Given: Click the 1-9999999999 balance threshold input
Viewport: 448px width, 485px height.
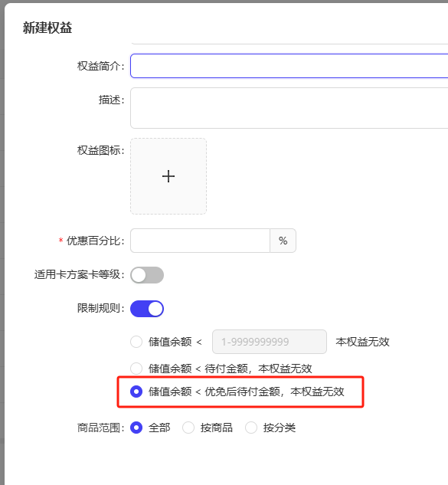Looking at the screenshot, I should click(x=270, y=342).
